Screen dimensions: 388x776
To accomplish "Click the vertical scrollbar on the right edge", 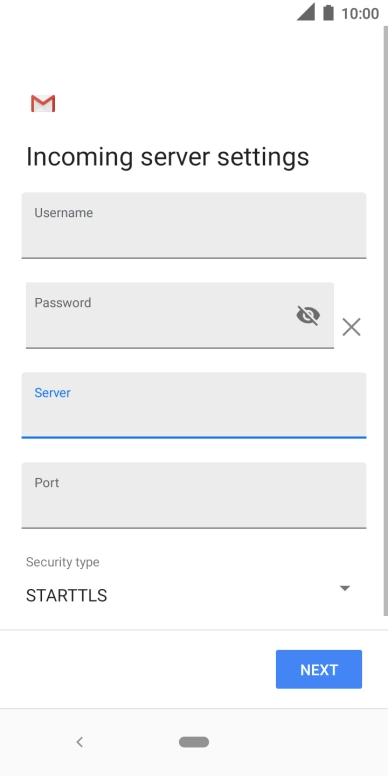I will click(x=386, y=322).
